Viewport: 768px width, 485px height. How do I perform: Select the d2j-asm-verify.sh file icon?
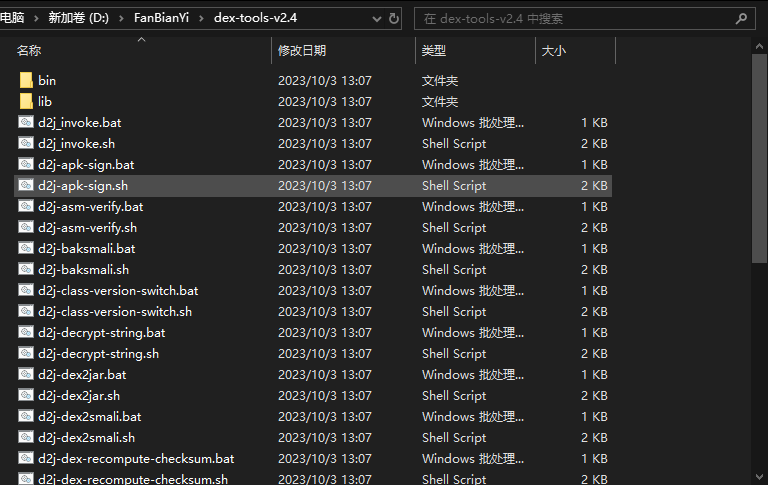coord(26,227)
